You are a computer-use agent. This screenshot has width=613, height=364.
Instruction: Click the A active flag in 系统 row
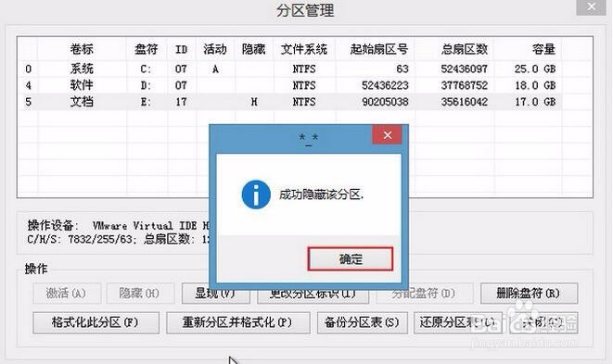pyautogui.click(x=215, y=69)
